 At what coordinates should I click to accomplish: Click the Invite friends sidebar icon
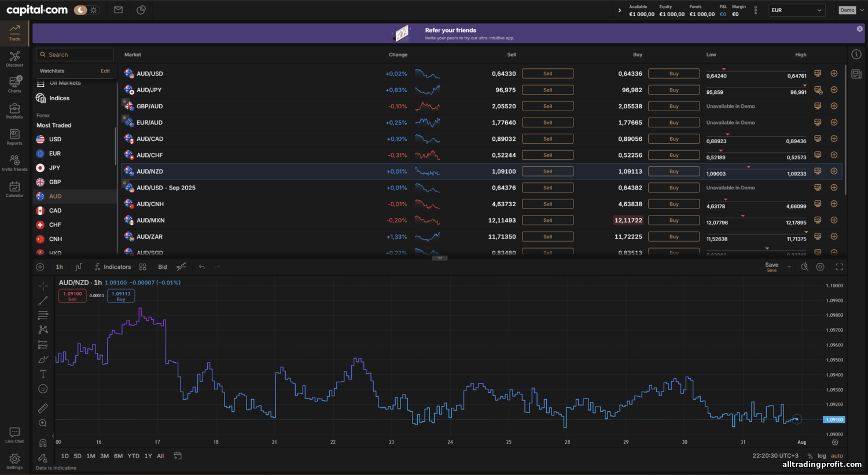coord(14,162)
